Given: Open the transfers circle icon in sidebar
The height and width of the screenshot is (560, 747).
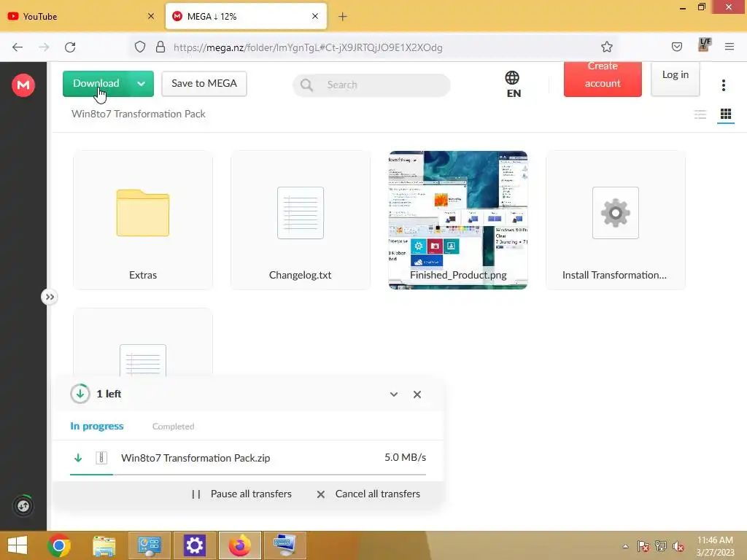Looking at the screenshot, I should pos(23,506).
